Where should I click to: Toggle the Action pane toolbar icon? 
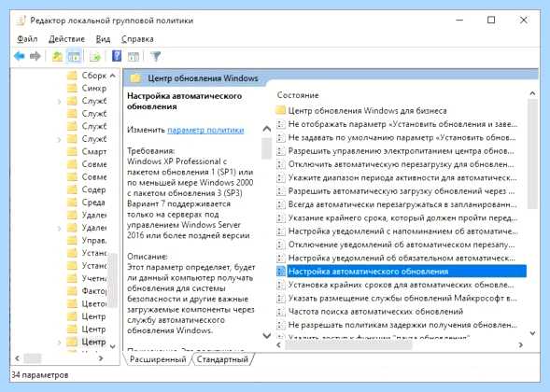[x=134, y=56]
